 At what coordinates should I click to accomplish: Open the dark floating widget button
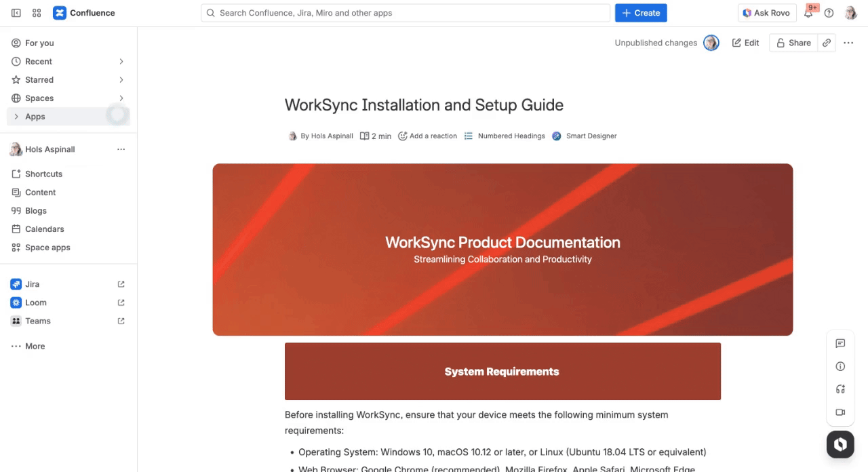point(840,445)
